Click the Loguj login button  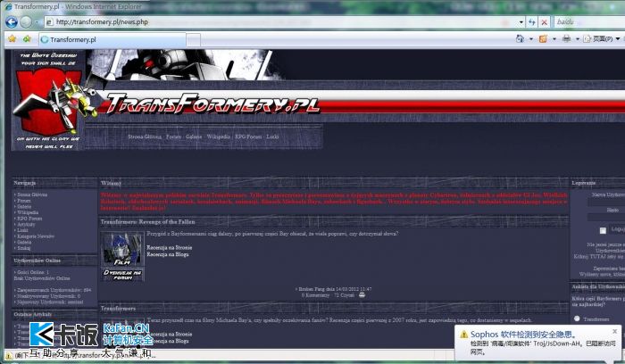[617, 230]
